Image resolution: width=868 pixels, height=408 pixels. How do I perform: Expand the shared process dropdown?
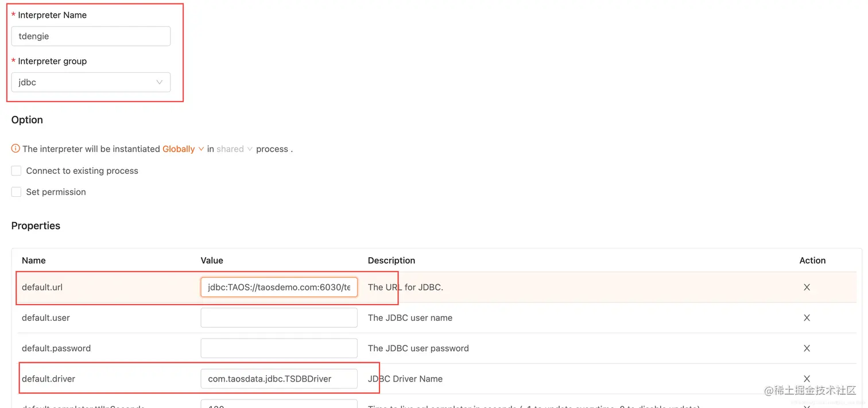pos(234,149)
